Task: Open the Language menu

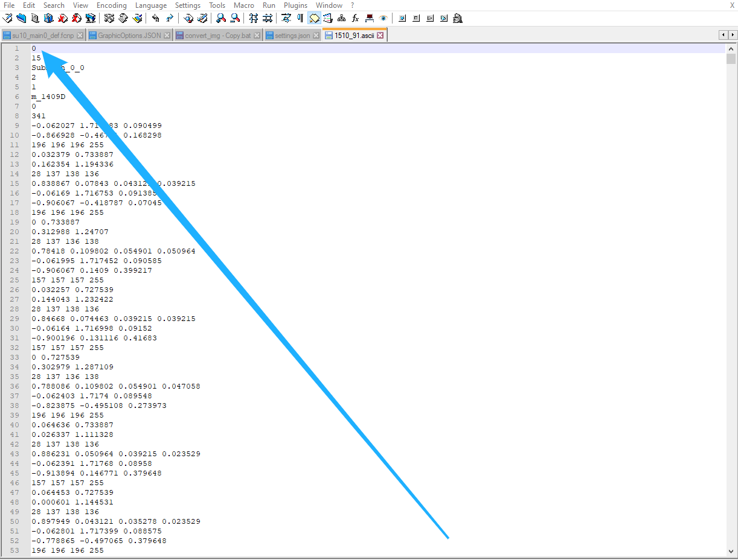Action: point(151,5)
